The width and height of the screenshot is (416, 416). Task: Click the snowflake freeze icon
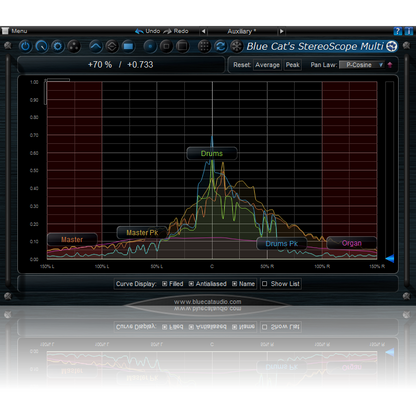point(237,46)
